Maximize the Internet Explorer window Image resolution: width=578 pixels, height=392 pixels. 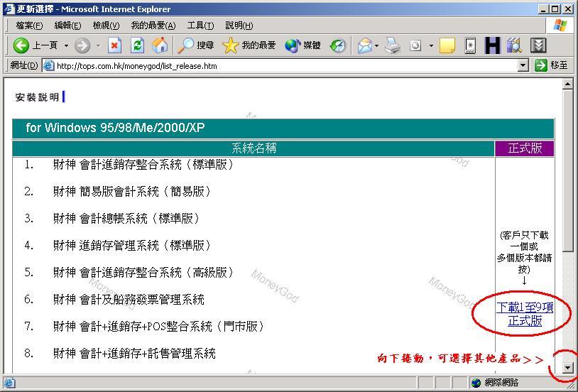pyautogui.click(x=555, y=9)
